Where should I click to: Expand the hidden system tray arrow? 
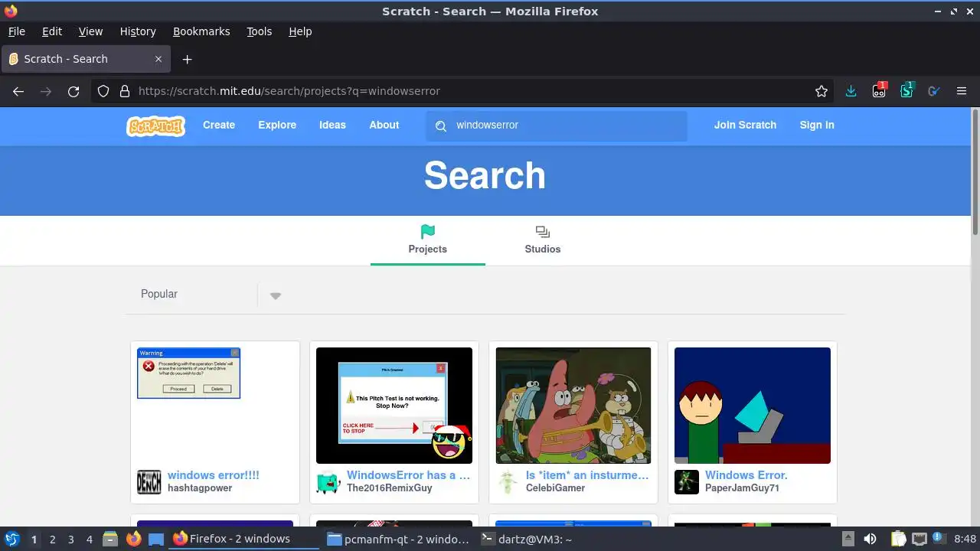click(x=848, y=539)
